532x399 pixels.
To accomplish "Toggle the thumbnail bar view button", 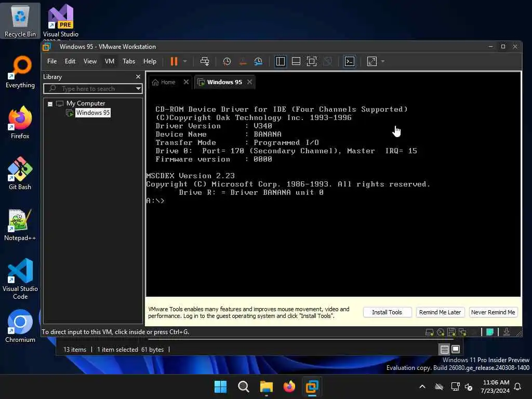I will (296, 61).
